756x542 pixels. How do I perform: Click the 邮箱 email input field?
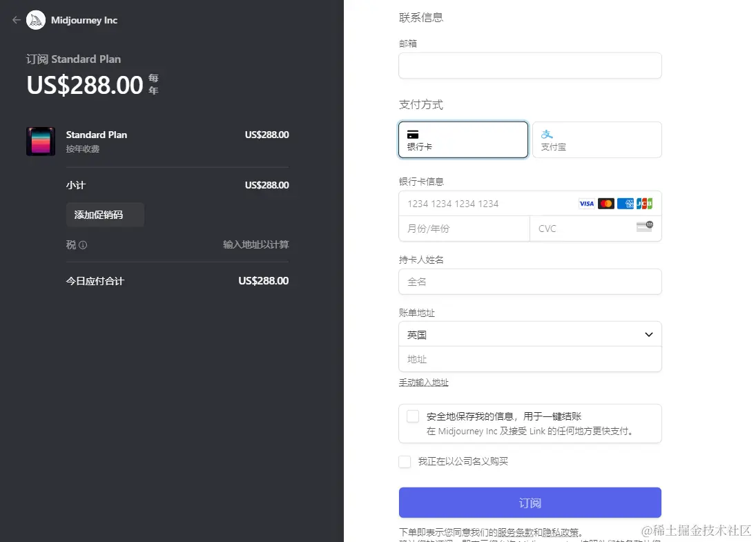click(x=530, y=66)
